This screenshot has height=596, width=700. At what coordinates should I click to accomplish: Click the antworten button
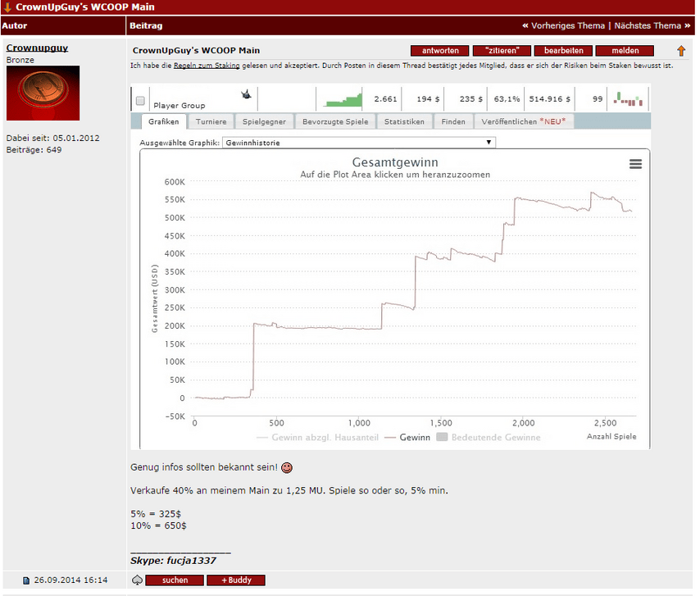coord(439,51)
